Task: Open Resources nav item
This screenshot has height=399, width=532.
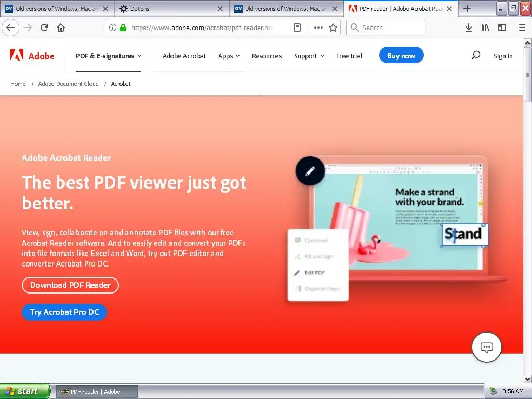Action: [x=267, y=56]
